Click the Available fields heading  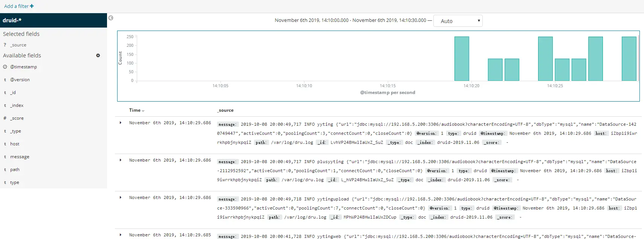coord(22,56)
